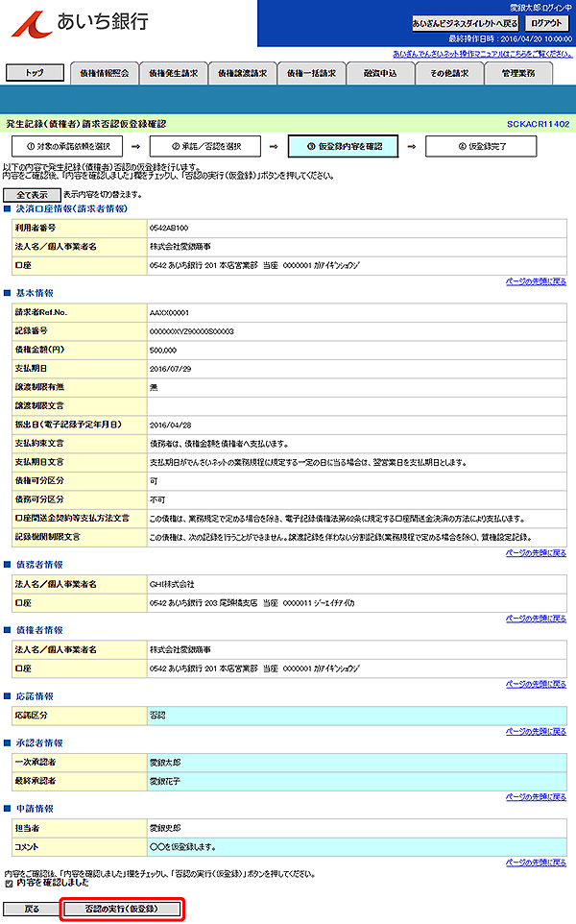
Task: Click page-top link under 応諾情報 section
Action: [536, 731]
